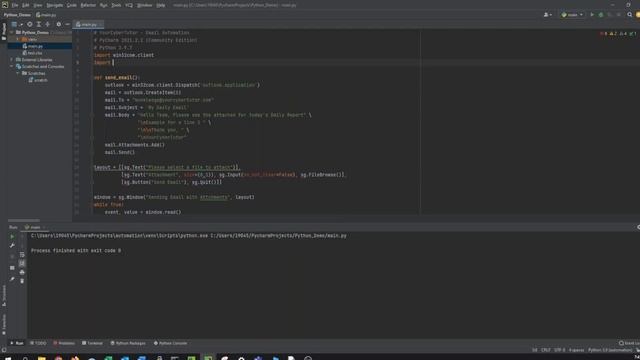Click the File Explorer icon on the taskbar
Viewport: 640px width, 360px height.
42,358
